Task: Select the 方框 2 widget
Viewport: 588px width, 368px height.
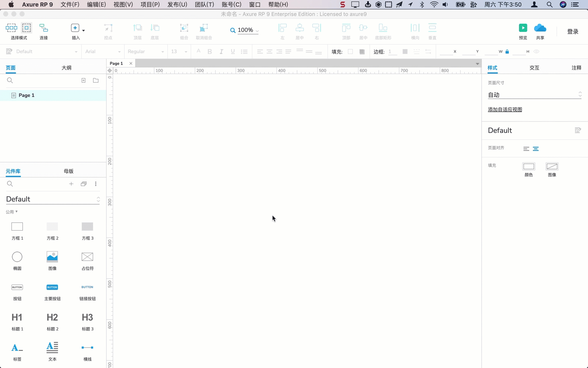Action: click(x=52, y=231)
